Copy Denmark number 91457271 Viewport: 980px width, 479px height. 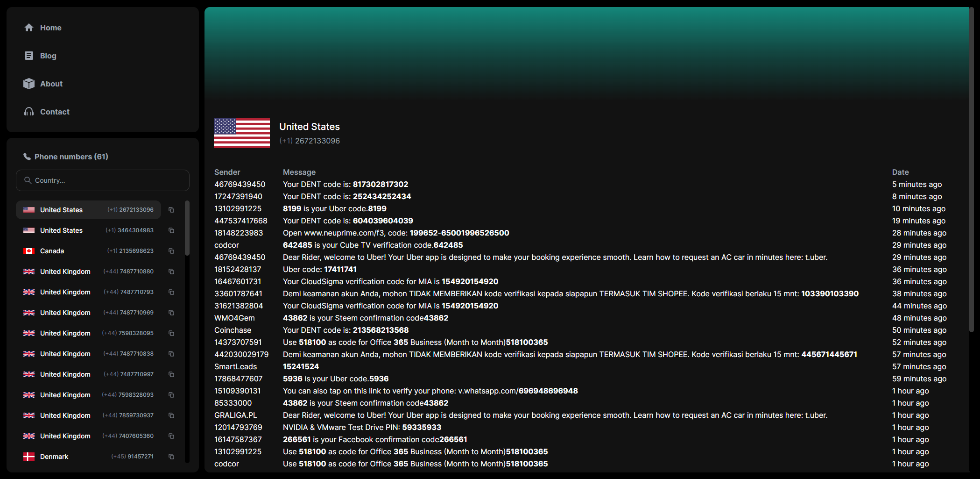[x=171, y=457]
